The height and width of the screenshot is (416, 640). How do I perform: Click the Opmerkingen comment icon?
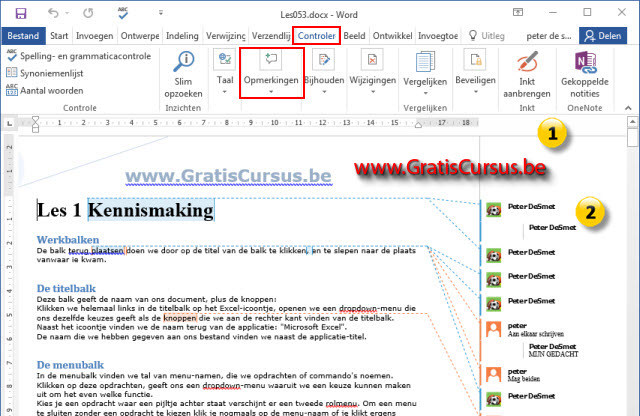271,60
